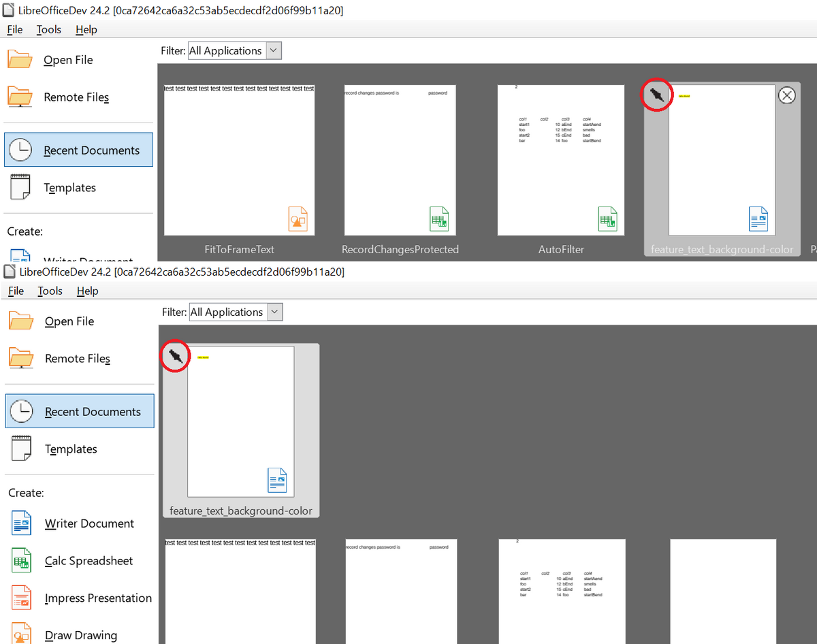The image size is (817, 644).
Task: Open the Help menu
Action: (86, 29)
